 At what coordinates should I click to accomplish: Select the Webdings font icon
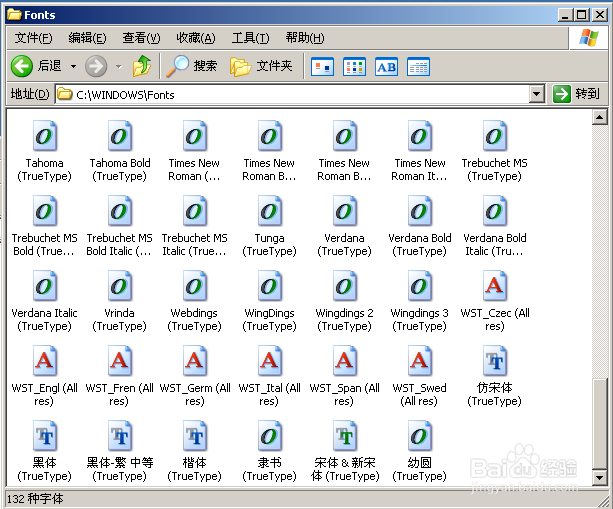(195, 286)
